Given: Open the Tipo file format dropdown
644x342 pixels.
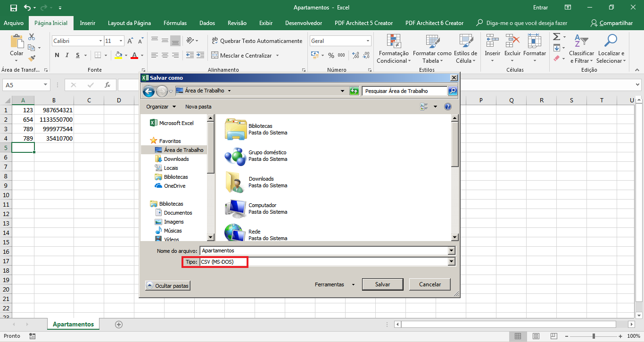Looking at the screenshot, I should 451,262.
